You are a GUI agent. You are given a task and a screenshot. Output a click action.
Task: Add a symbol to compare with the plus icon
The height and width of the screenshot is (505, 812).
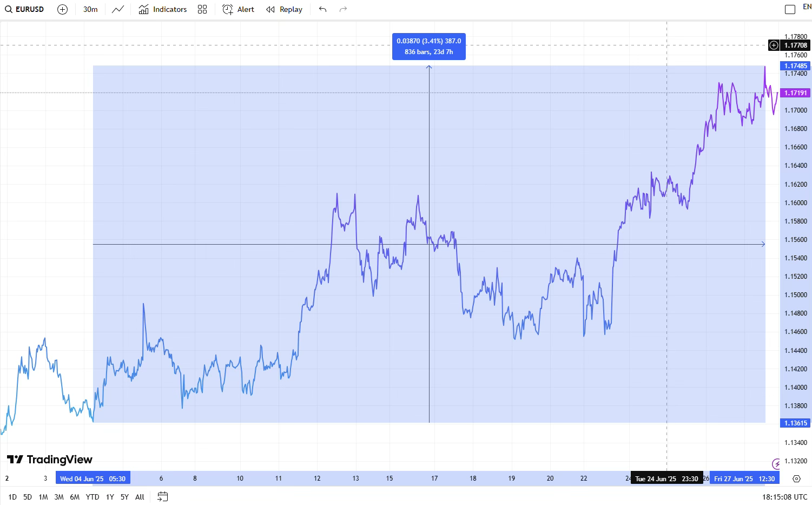63,9
